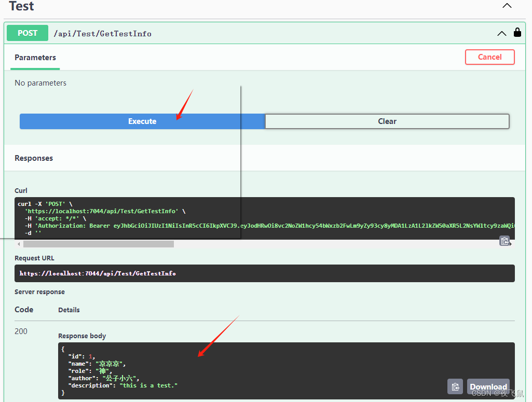Collapse the Test tag section chevron
This screenshot has width=532, height=402.
click(507, 6)
